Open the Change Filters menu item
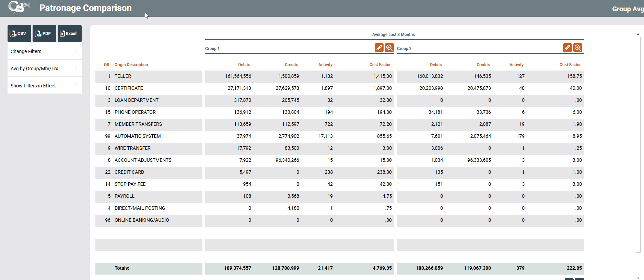 point(26,51)
